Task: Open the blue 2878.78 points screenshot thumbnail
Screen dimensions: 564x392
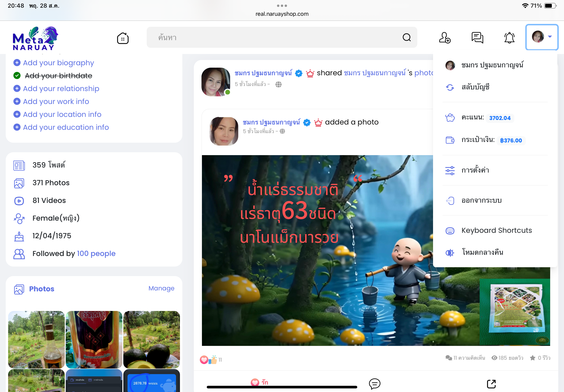Action: click(x=152, y=381)
